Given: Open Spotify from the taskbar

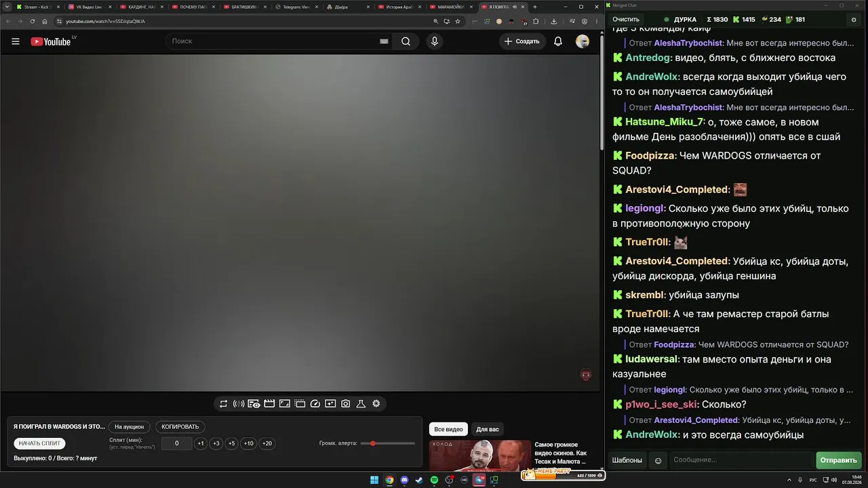Looking at the screenshot, I should (435, 481).
